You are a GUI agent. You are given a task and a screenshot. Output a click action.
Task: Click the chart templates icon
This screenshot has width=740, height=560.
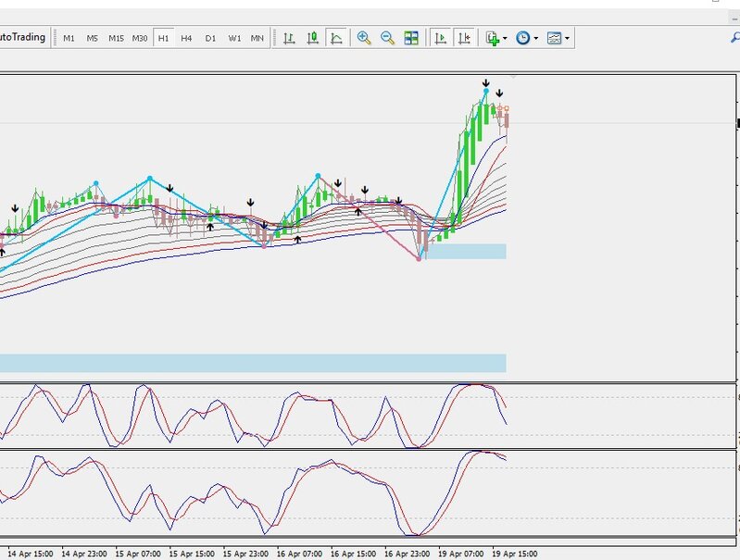tap(554, 38)
